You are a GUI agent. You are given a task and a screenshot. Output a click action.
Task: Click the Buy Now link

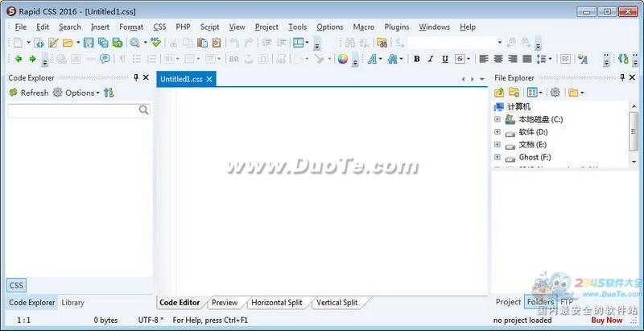607,321
